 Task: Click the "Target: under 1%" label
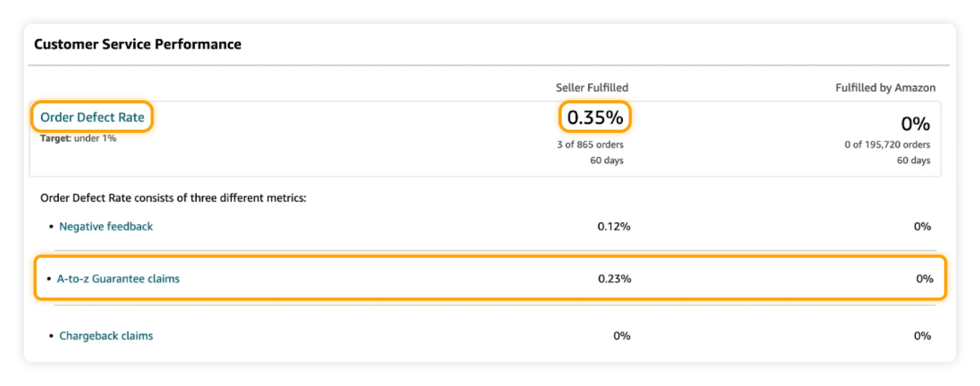click(x=78, y=138)
